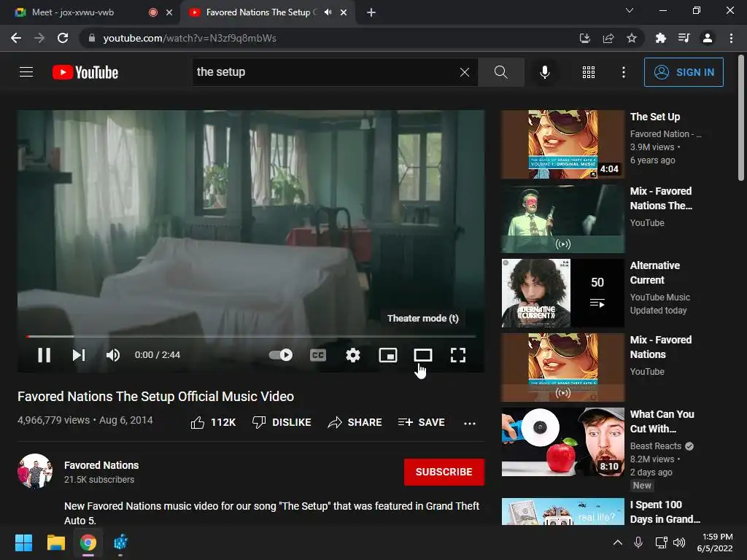Subscribe to Favored Nations channel

pyautogui.click(x=444, y=472)
